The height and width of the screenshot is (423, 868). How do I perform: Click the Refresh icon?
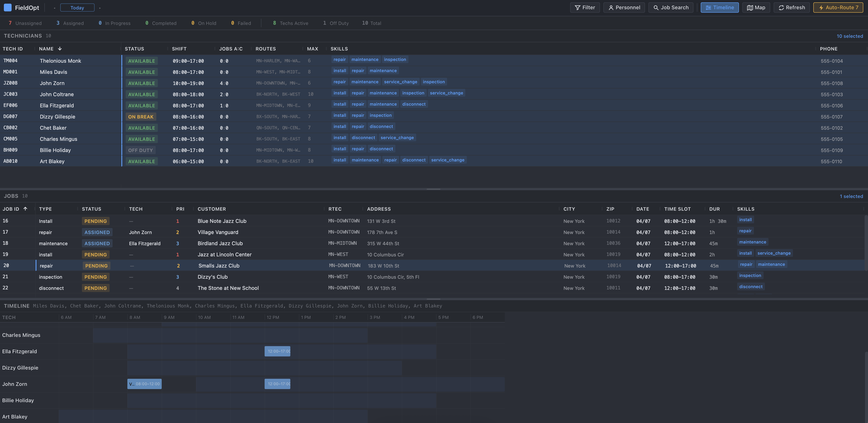[781, 8]
